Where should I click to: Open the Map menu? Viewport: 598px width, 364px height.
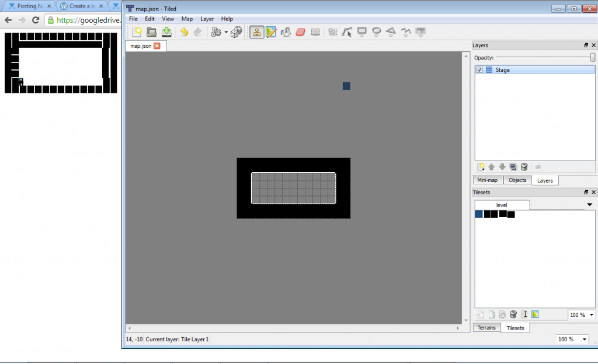tap(187, 19)
